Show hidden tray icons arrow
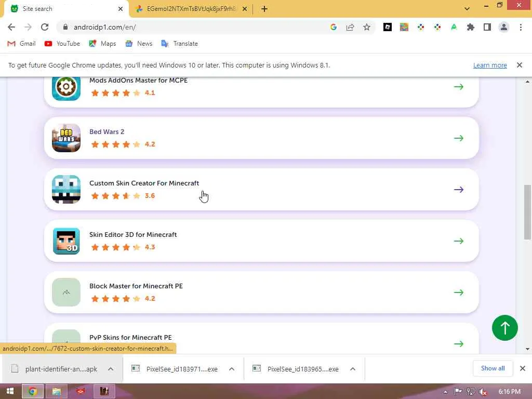Screen dimensions: 532x399 pyautogui.click(x=445, y=392)
